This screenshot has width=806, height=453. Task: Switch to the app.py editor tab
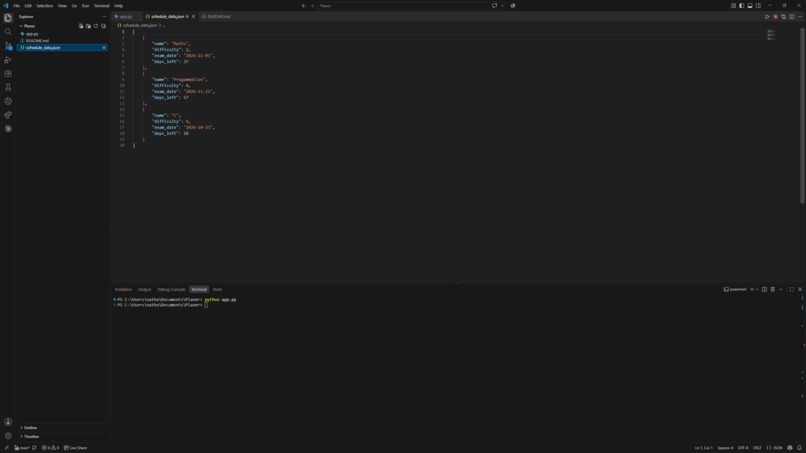tap(126, 16)
